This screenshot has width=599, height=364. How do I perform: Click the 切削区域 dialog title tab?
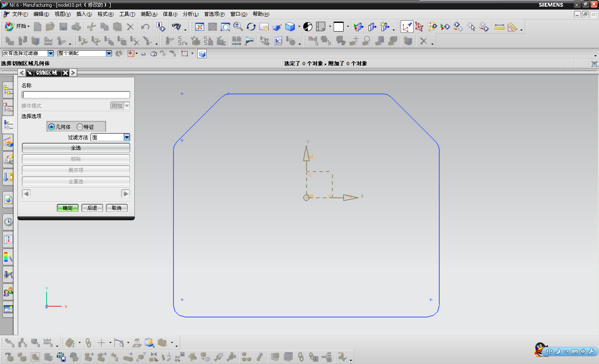click(47, 73)
